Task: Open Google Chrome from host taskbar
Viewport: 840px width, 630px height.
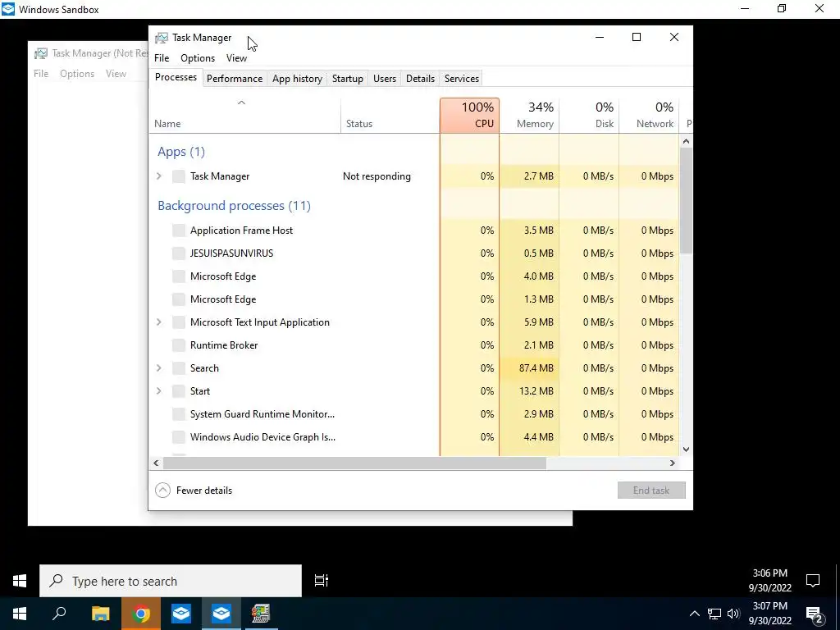Action: coord(141,614)
